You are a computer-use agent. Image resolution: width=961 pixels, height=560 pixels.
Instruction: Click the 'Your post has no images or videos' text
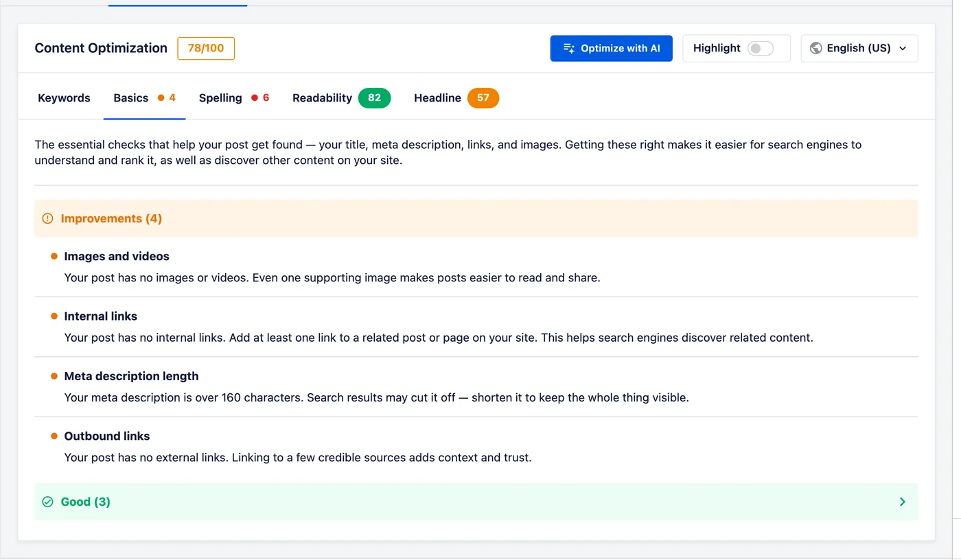tap(332, 279)
